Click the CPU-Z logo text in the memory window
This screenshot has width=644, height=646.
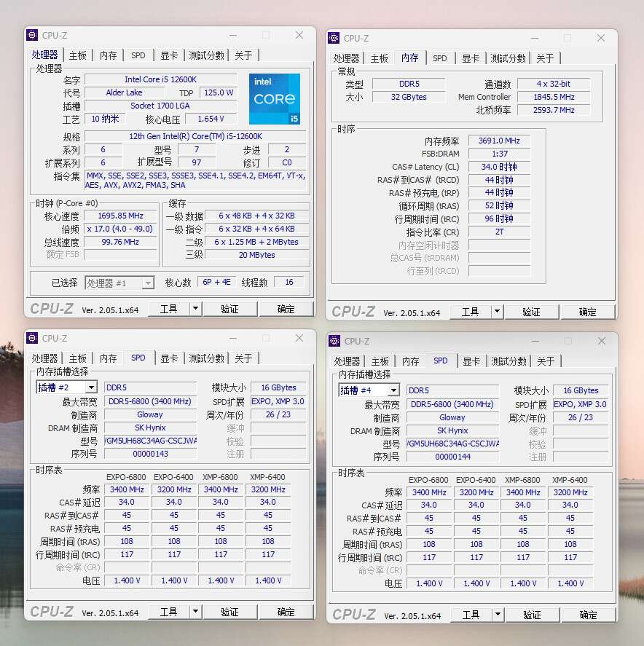[x=353, y=311]
